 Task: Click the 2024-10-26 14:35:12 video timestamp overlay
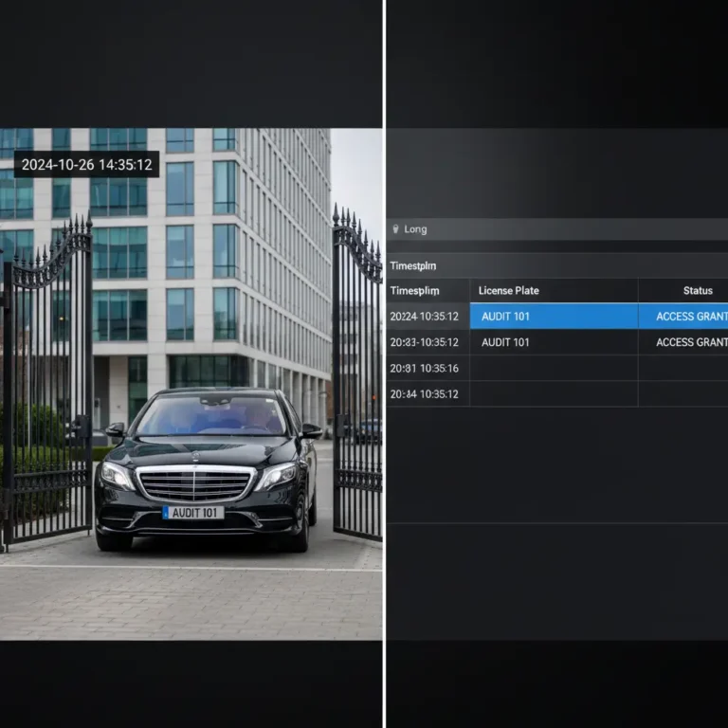[x=86, y=164]
